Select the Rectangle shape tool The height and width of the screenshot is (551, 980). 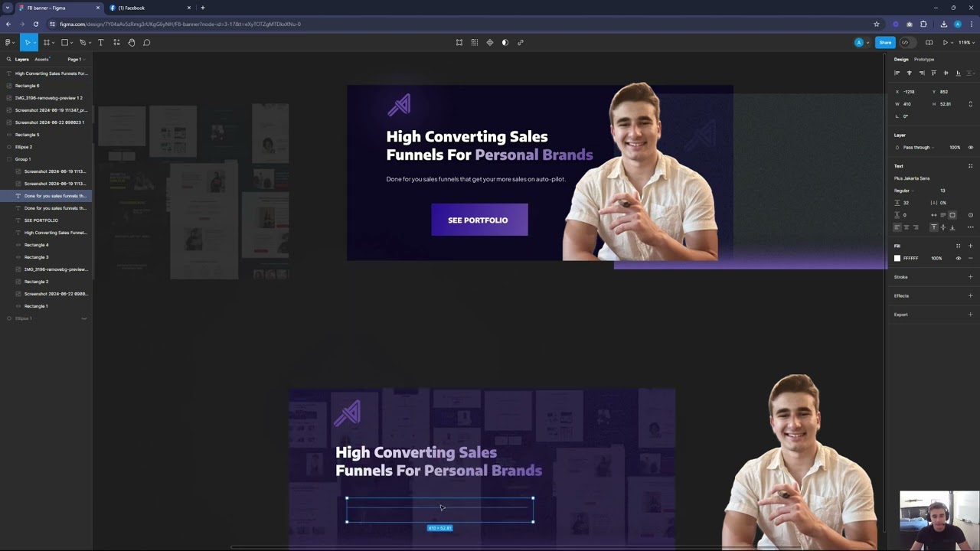point(64,42)
